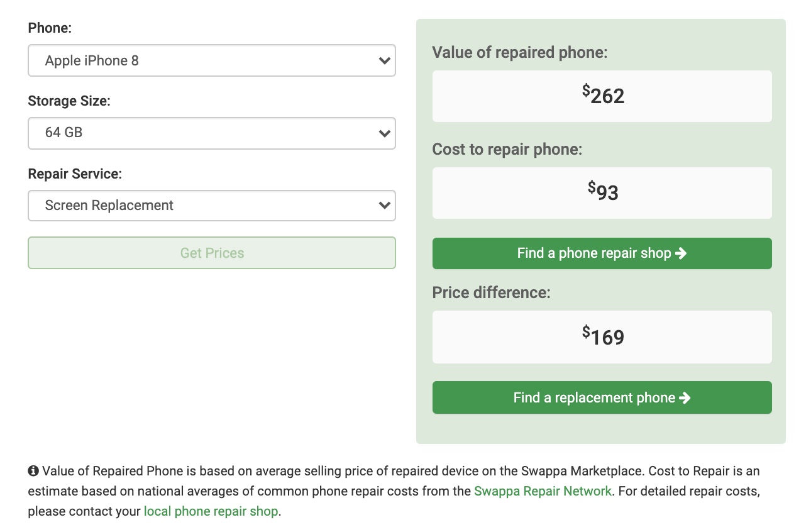
Task: Click the chevron on the 64 GB selector
Action: tap(385, 133)
